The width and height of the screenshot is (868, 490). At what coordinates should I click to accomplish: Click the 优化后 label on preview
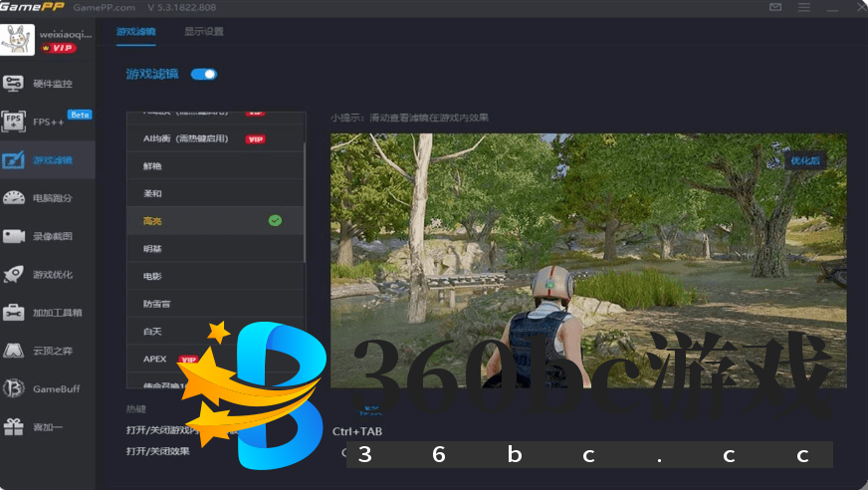pyautogui.click(x=804, y=159)
